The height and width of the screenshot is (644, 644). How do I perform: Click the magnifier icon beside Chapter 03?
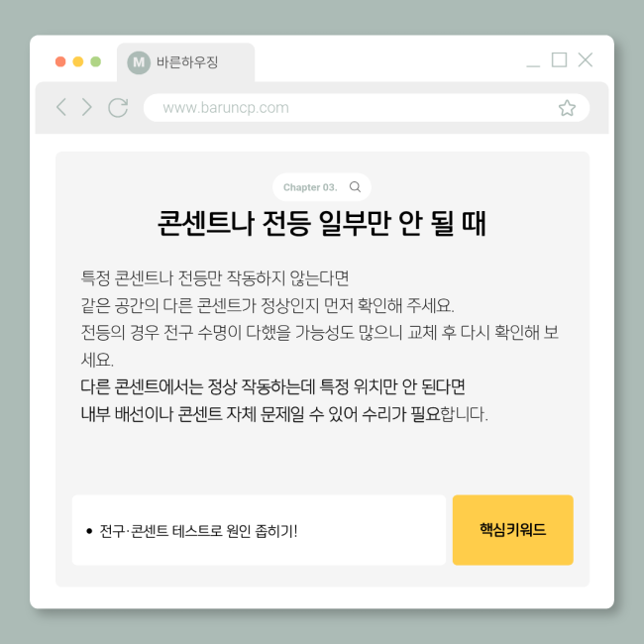[x=355, y=187]
